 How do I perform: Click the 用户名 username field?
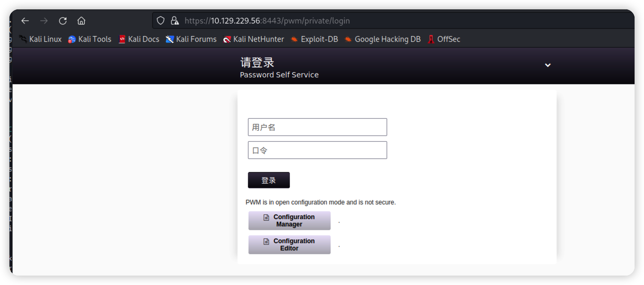point(317,127)
